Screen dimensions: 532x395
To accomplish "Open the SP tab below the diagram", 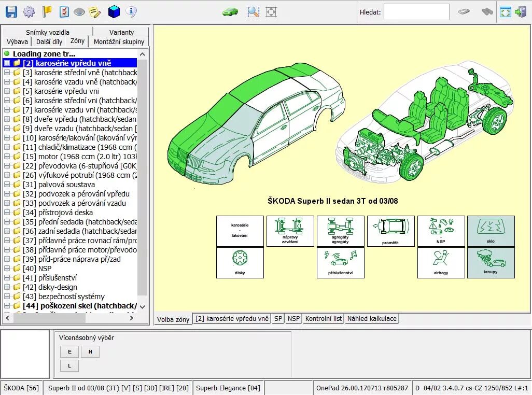I will 278,319.
